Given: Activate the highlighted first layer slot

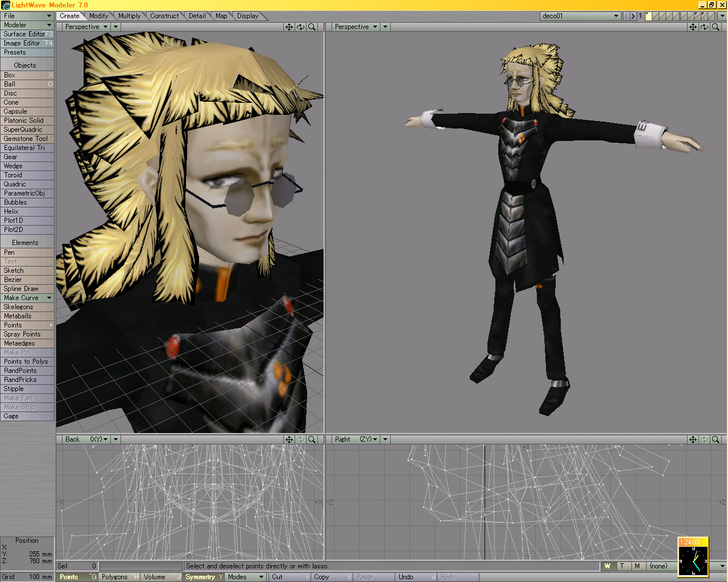Looking at the screenshot, I should 648,16.
